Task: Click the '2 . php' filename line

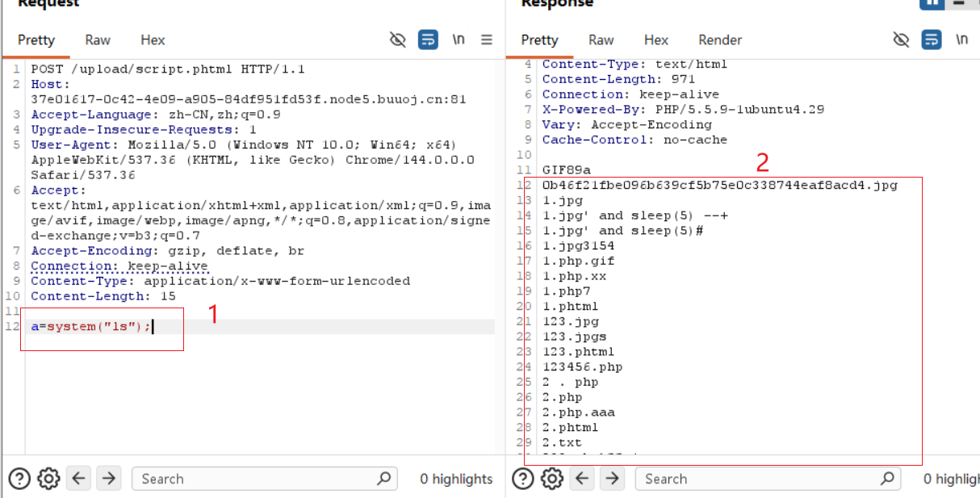Action: click(570, 383)
